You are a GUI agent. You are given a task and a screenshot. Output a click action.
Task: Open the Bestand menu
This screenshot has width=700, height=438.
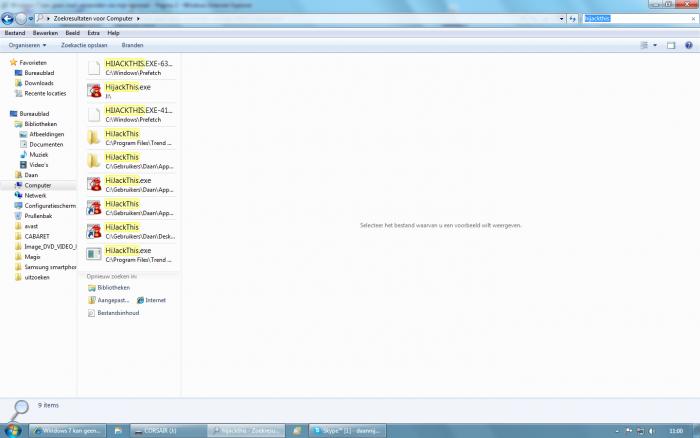[15, 33]
